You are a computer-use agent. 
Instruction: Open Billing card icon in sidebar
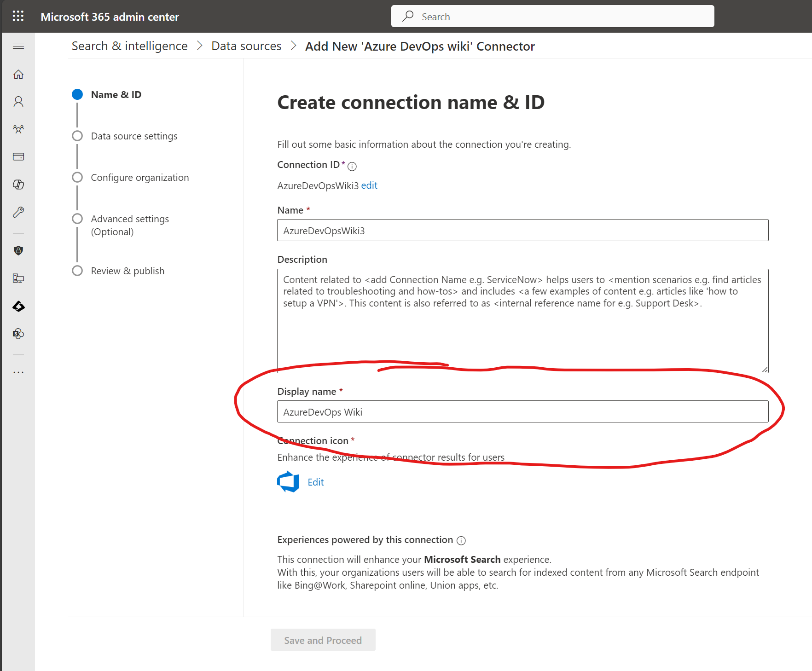18,157
